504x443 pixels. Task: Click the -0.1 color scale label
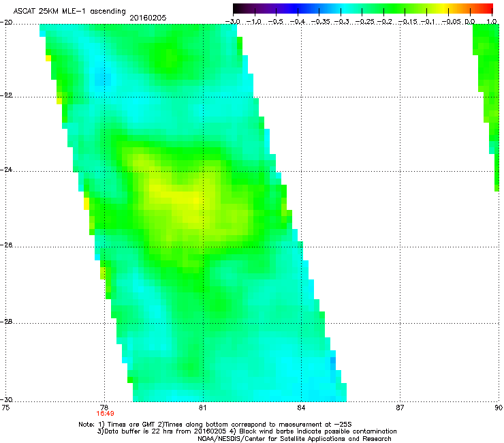point(428,22)
